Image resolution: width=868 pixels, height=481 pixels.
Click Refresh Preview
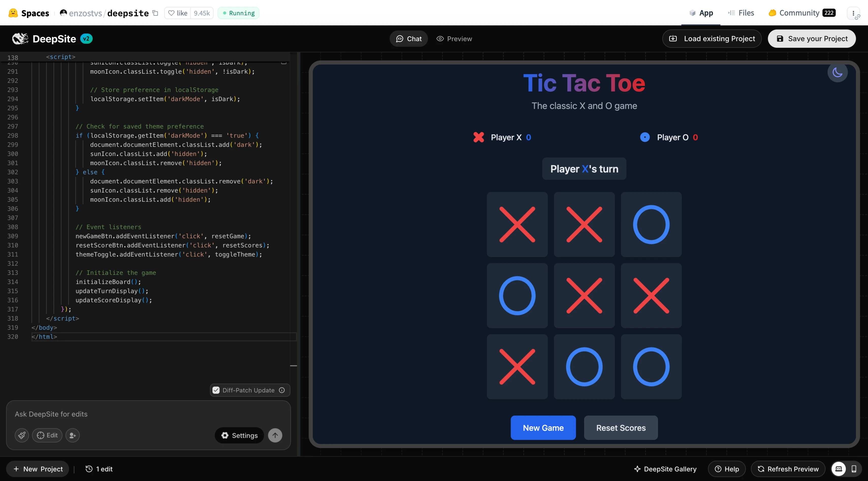pos(788,469)
